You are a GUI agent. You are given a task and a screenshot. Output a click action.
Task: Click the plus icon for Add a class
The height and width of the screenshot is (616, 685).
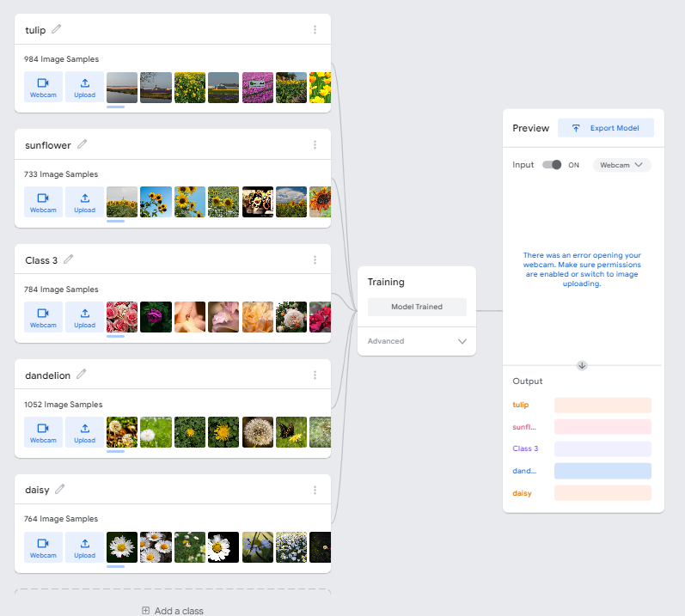pos(146,610)
